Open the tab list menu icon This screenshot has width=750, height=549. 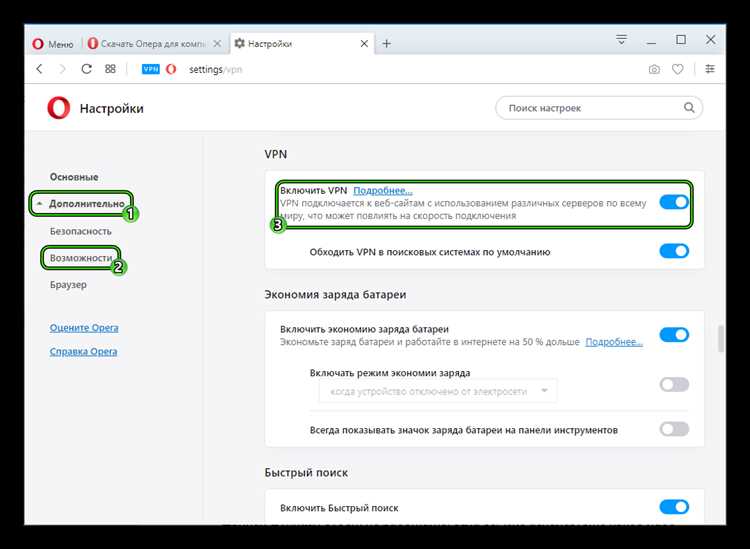pos(621,40)
